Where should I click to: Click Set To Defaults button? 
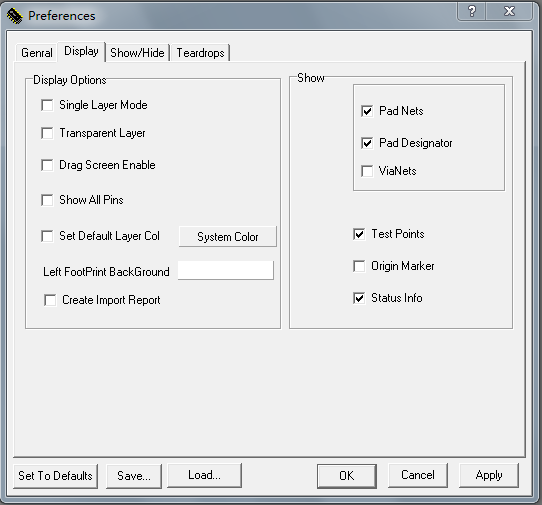(56, 476)
